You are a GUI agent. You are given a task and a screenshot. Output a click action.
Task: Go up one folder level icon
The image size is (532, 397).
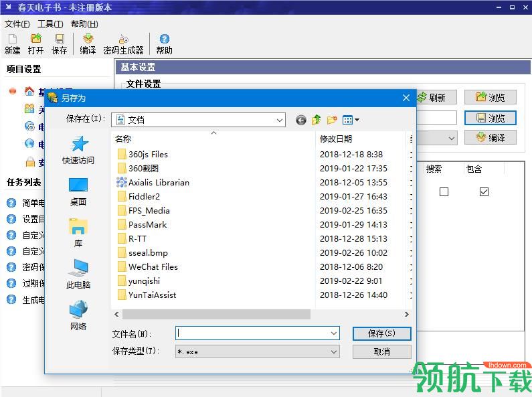click(x=316, y=120)
